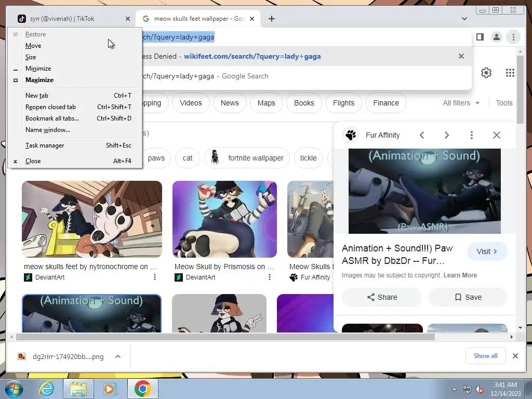Select fortnite wallpaper chip
The image size is (532, 399).
pyautogui.click(x=247, y=158)
